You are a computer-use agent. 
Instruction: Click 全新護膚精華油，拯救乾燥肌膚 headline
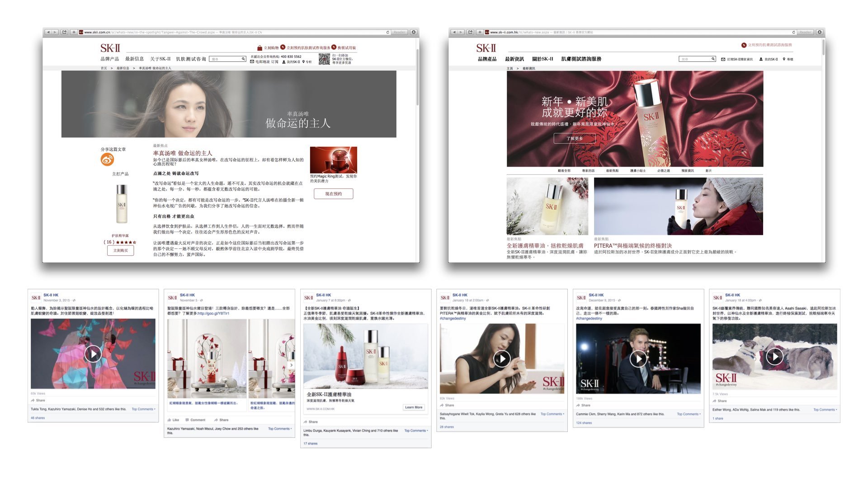pyautogui.click(x=545, y=246)
